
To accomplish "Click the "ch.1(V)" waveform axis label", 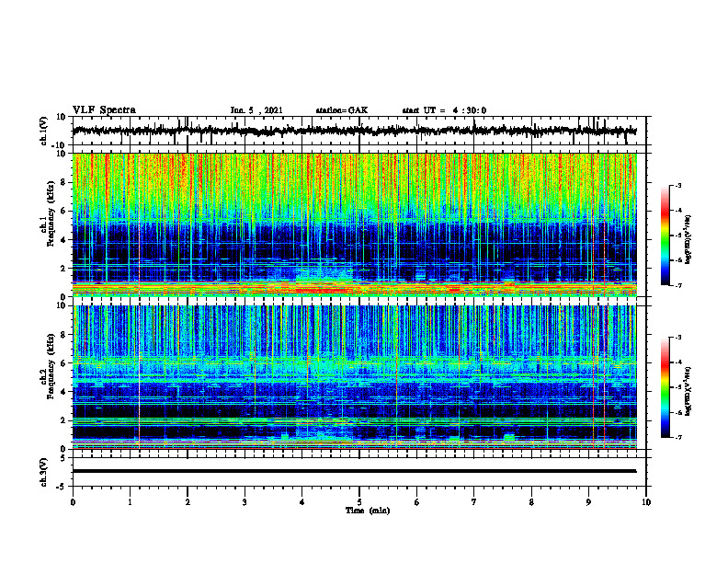I will tap(44, 131).
